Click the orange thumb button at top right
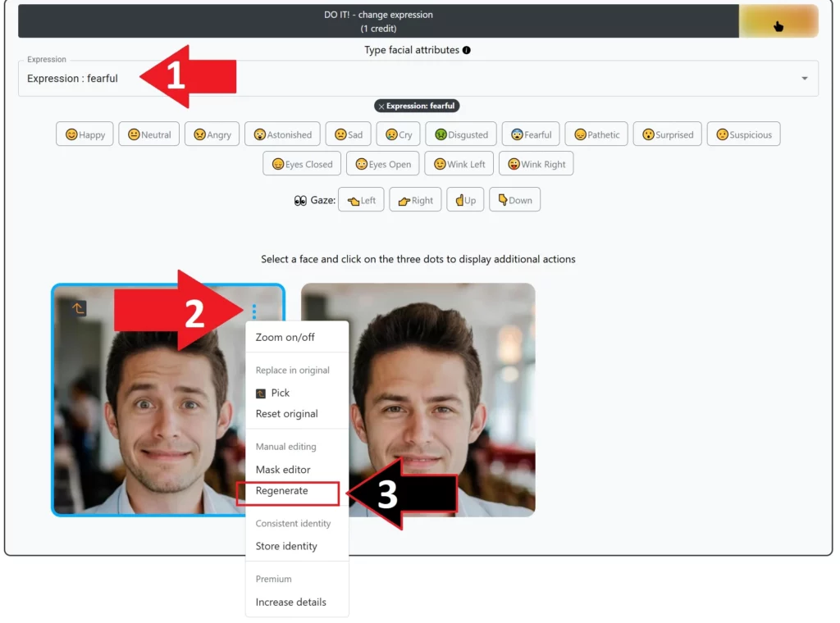The image size is (840, 623). pos(778,20)
